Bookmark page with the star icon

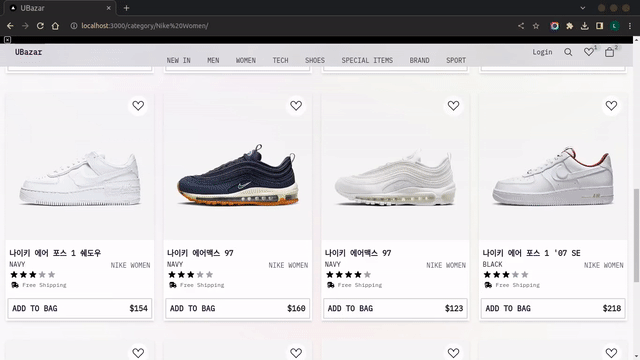[536, 26]
